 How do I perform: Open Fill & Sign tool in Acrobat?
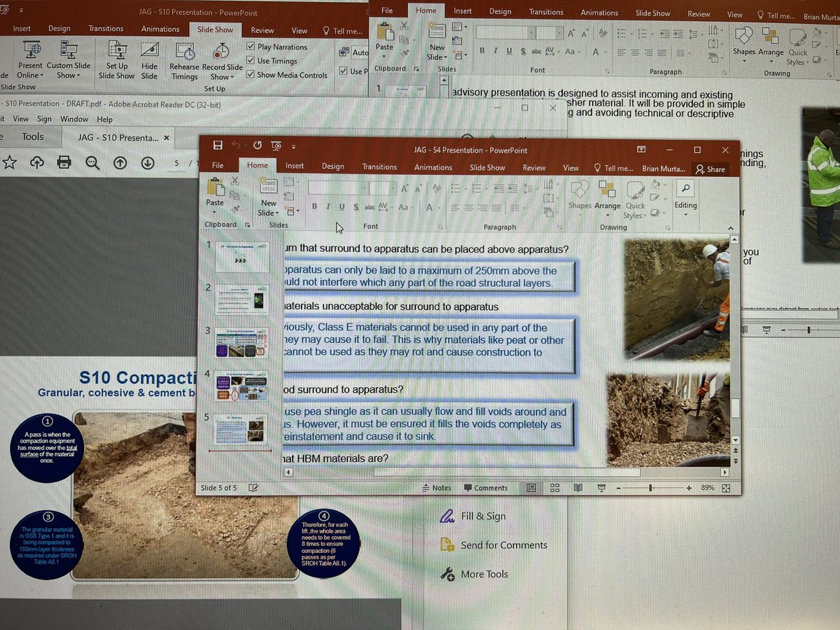click(x=472, y=516)
